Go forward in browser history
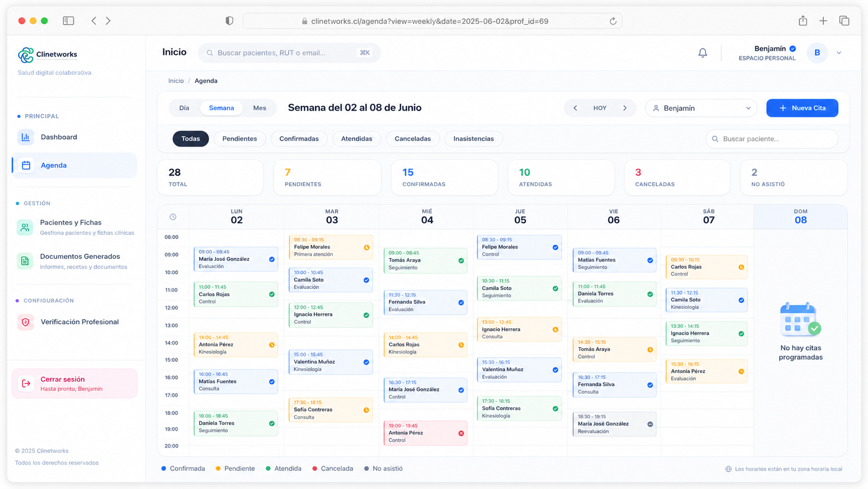868x489 pixels. coord(108,21)
